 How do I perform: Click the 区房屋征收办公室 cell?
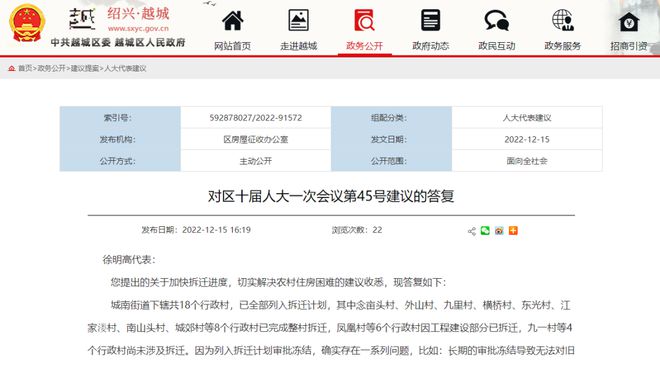tap(255, 139)
